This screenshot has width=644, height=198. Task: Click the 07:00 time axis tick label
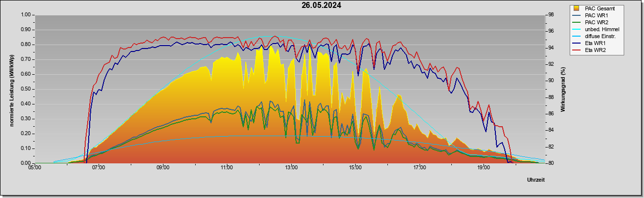click(x=99, y=168)
